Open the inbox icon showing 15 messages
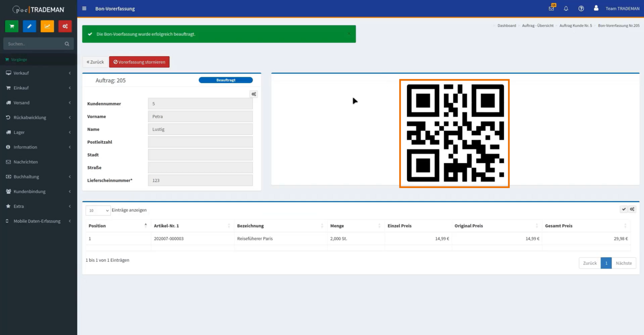This screenshot has height=335, width=644. click(551, 8)
